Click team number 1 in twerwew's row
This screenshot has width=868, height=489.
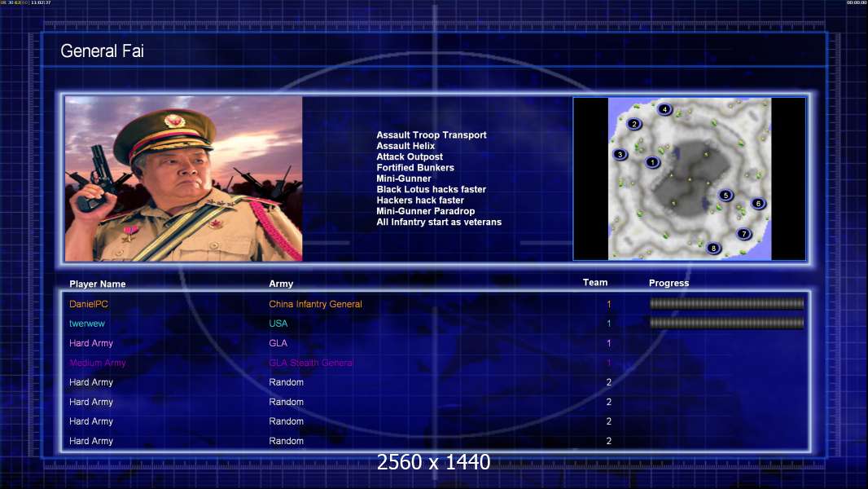tap(608, 324)
